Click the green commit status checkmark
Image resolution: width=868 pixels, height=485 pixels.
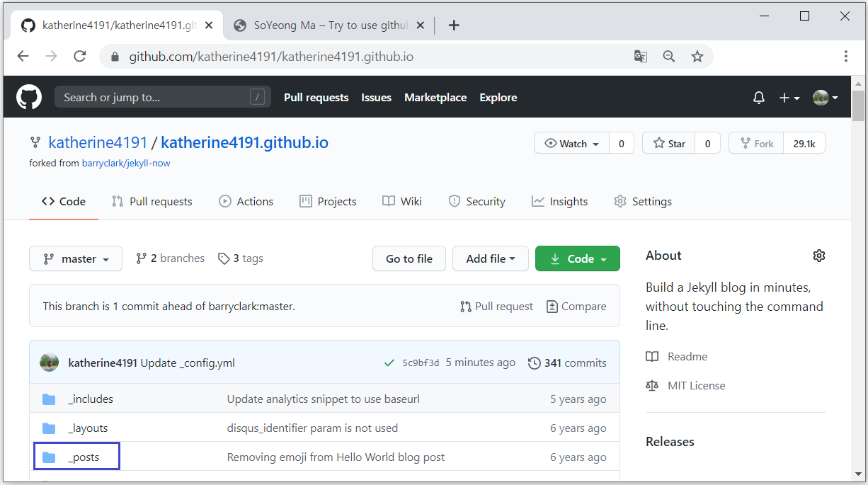pos(389,363)
